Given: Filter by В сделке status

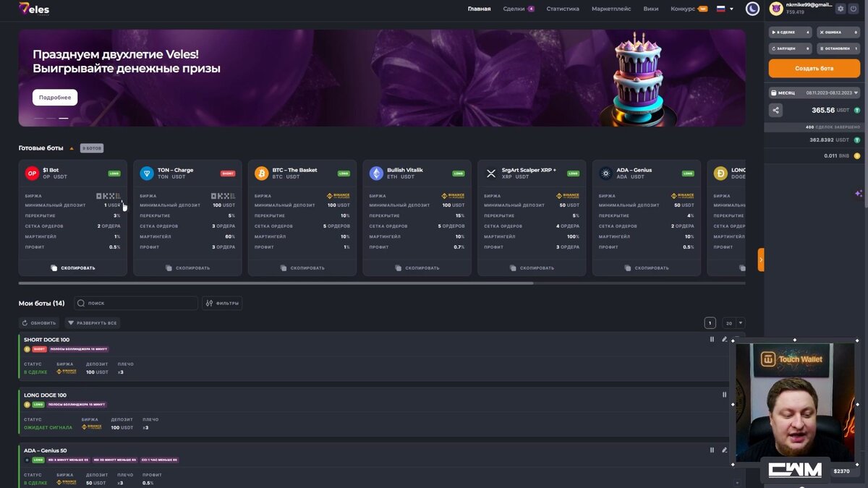Looking at the screenshot, I should [x=791, y=32].
